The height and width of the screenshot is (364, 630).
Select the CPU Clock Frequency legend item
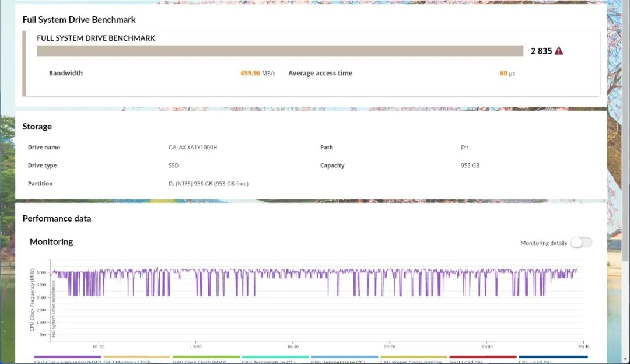click(x=68, y=360)
